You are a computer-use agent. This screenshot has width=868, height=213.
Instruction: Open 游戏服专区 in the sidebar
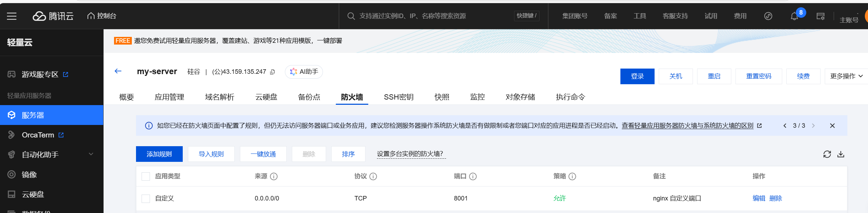tap(40, 74)
